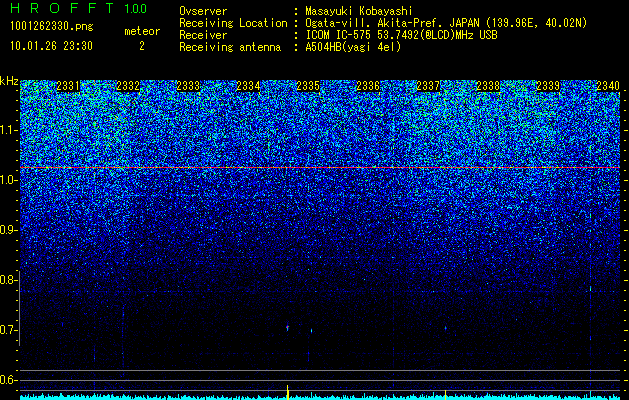Click the yellow spike below 2335 in level graph
The width and height of the screenshot is (629, 400).
pos(287,392)
